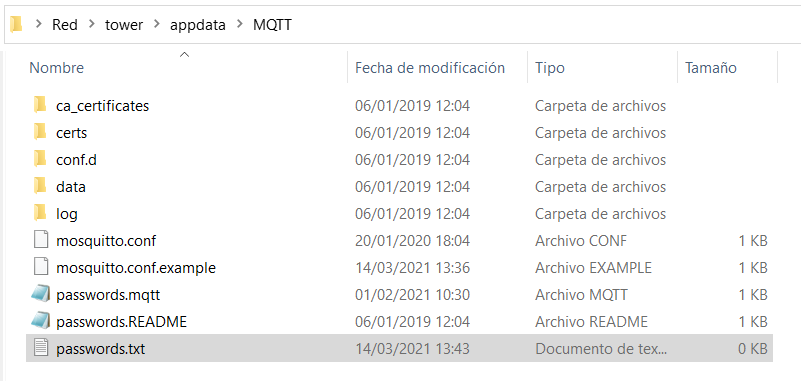Expand the chevron after appdata in breadcrumb
Image resolution: width=801 pixels, height=381 pixels.
coord(240,25)
